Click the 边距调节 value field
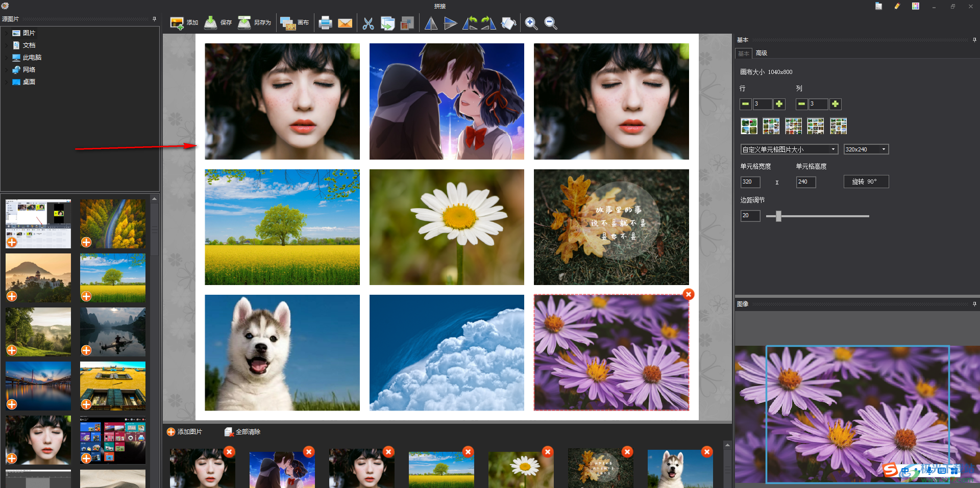The width and height of the screenshot is (980, 488). 750,216
